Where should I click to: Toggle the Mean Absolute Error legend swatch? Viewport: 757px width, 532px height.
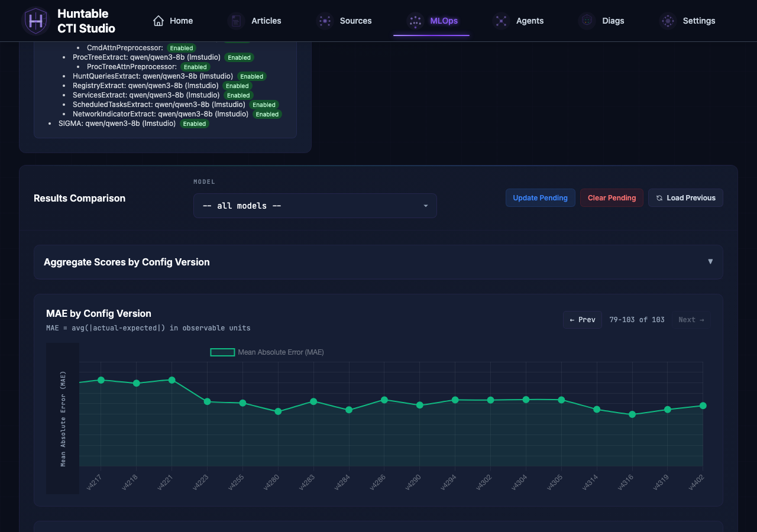pyautogui.click(x=223, y=352)
